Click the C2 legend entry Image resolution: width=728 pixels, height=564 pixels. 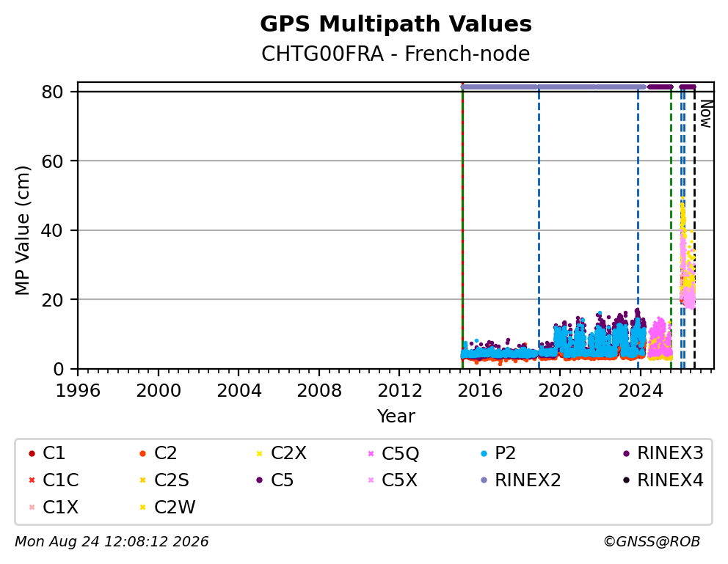[x=158, y=453]
